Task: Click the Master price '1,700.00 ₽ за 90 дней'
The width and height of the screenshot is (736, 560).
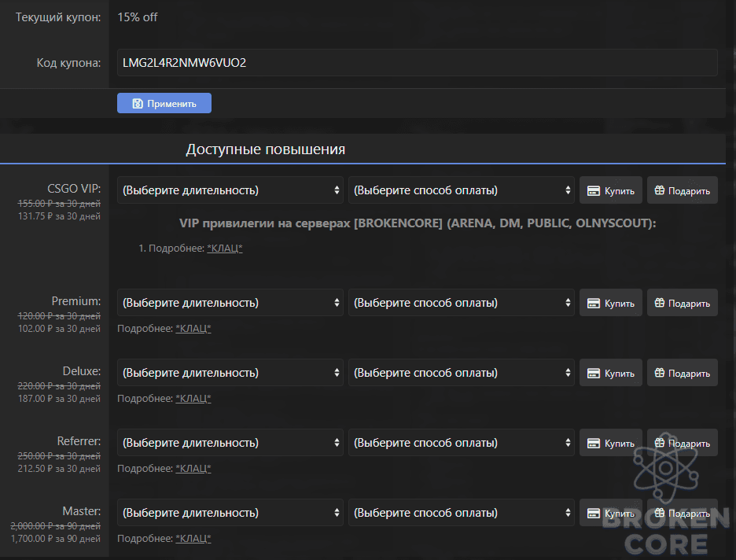Action: click(56, 539)
